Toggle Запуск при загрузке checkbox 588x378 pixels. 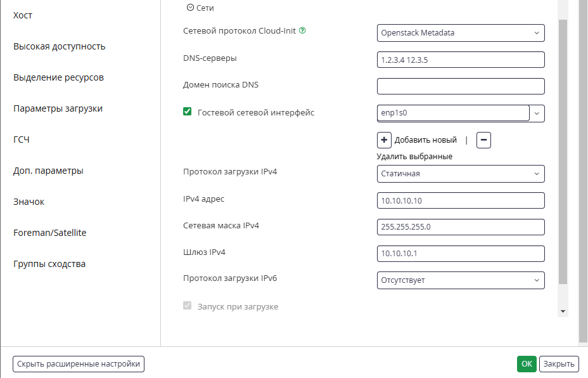pyautogui.click(x=187, y=306)
